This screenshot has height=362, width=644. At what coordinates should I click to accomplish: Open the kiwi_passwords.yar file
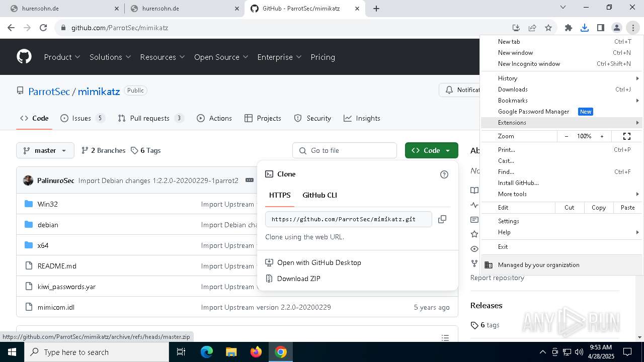tap(66, 287)
